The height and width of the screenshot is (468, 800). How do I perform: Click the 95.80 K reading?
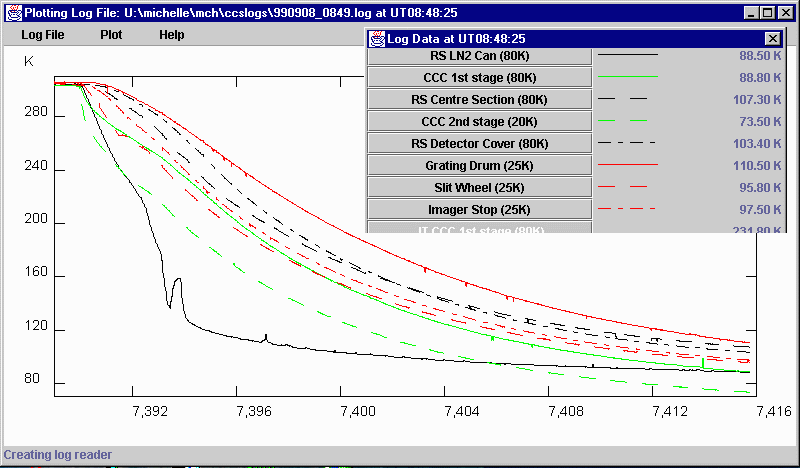760,187
